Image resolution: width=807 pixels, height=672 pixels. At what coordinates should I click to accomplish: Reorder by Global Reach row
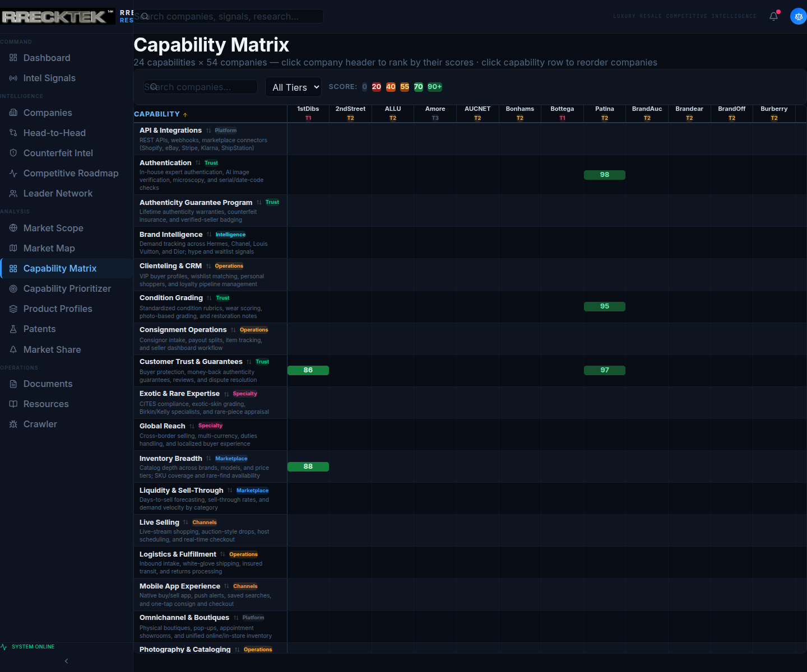point(210,435)
